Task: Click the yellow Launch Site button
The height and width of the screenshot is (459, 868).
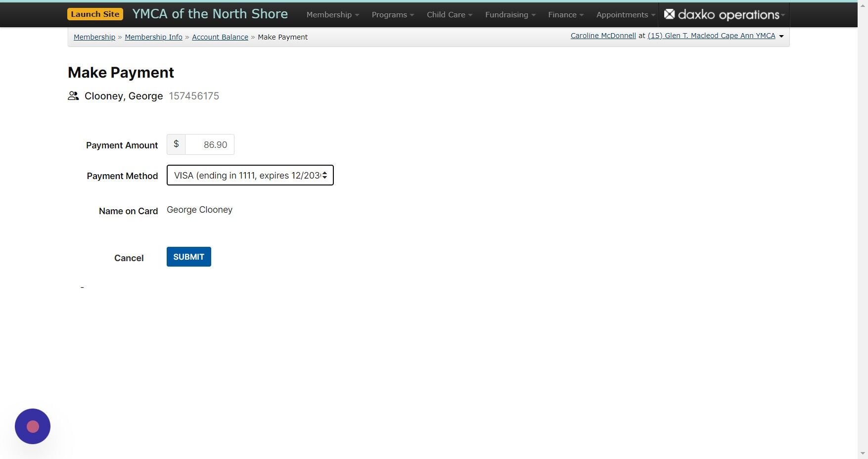Action: pos(95,14)
